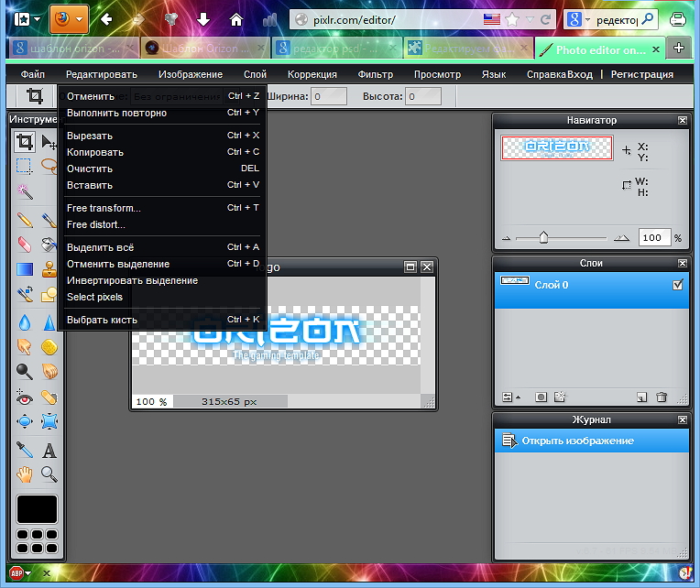Open the Фильтр menu
The image size is (700, 588).
point(376,74)
